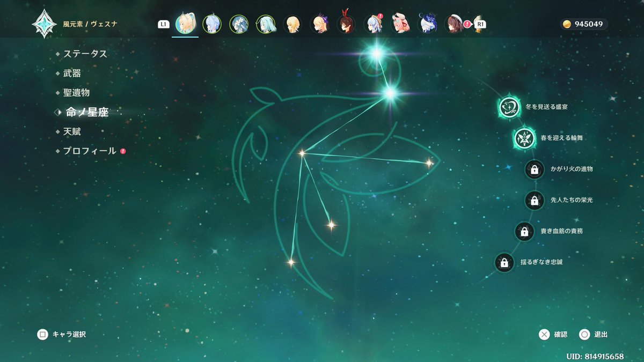Click the Mora amount 945049
The width and height of the screenshot is (644, 362).
589,24
